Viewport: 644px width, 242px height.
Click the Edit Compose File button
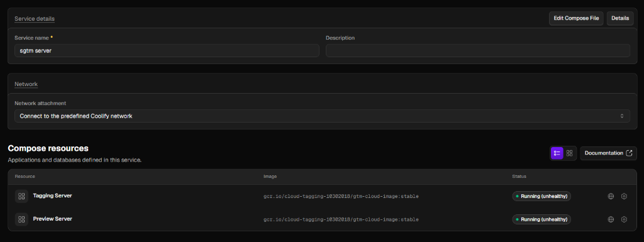(576, 18)
